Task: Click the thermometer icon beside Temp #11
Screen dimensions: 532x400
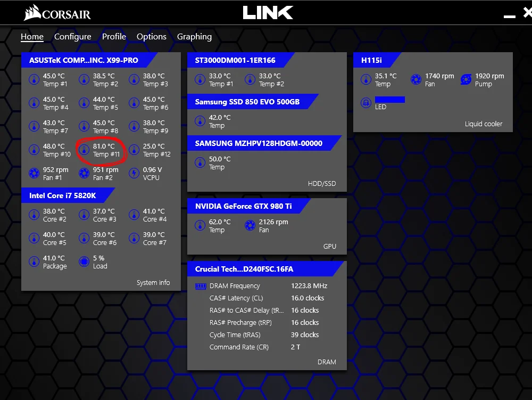Action: pyautogui.click(x=84, y=150)
